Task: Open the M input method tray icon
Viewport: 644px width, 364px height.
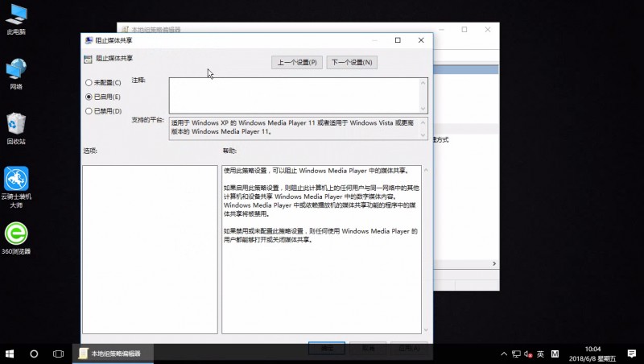Action: [555, 354]
